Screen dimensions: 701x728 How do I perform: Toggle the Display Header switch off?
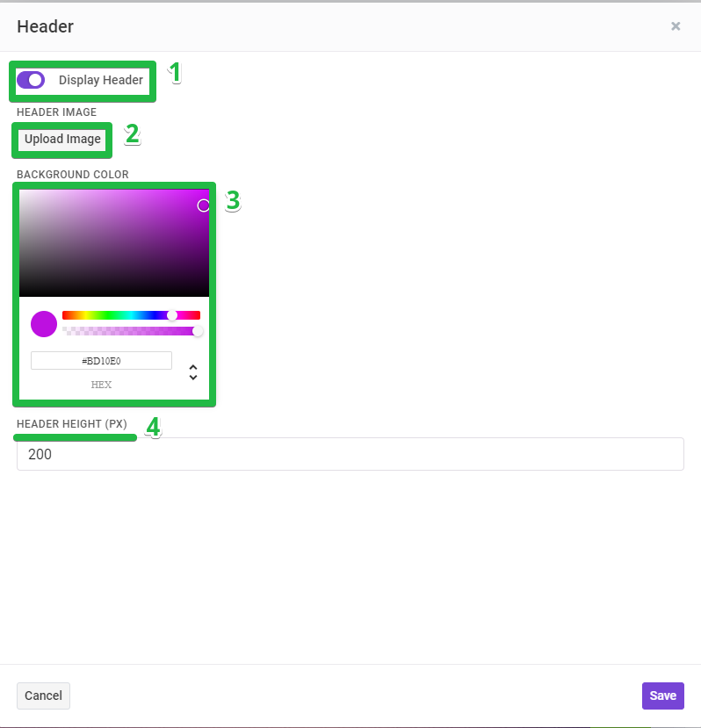(31, 80)
